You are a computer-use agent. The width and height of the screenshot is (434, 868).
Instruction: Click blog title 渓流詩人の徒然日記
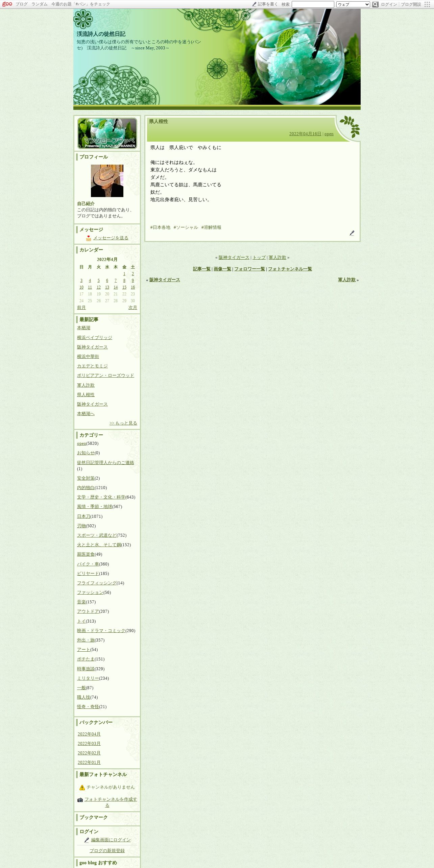click(x=101, y=34)
